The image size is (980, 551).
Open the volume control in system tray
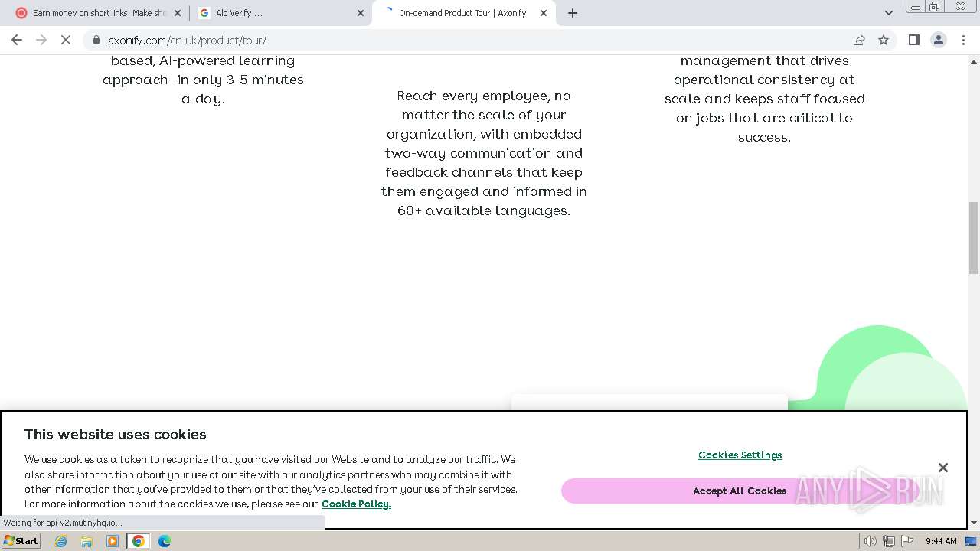click(871, 541)
